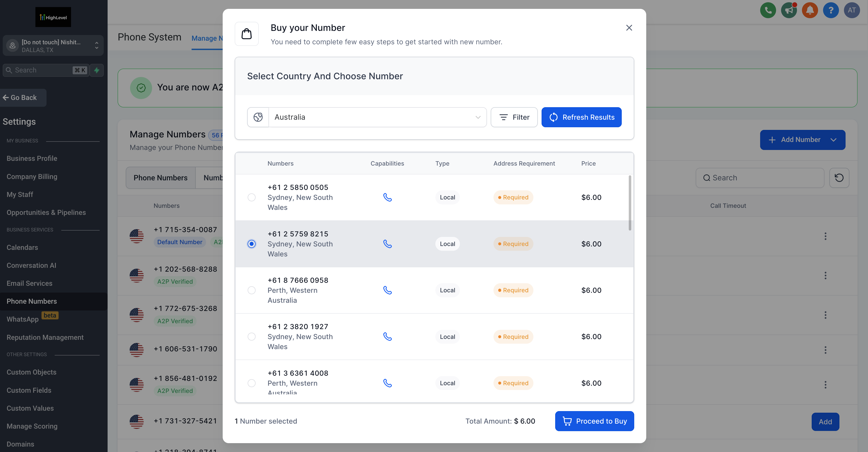868x452 pixels.
Task: Click the Default Number badge
Action: point(180,242)
